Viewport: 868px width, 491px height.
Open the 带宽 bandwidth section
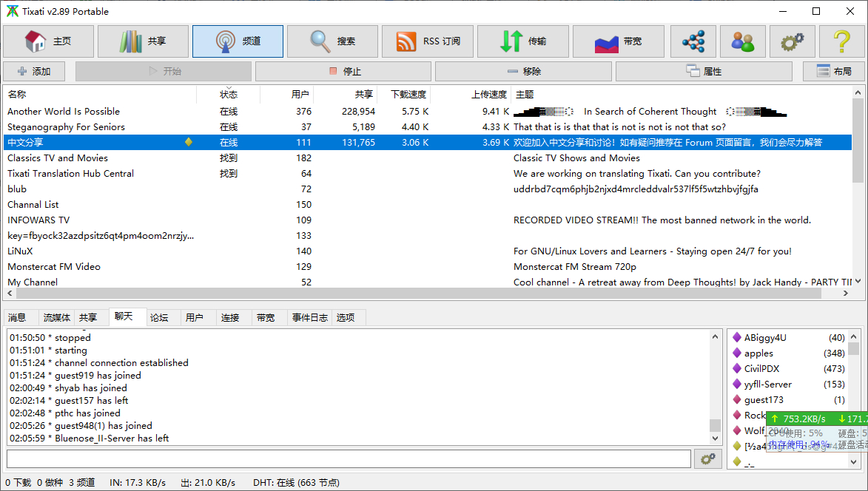(x=619, y=41)
